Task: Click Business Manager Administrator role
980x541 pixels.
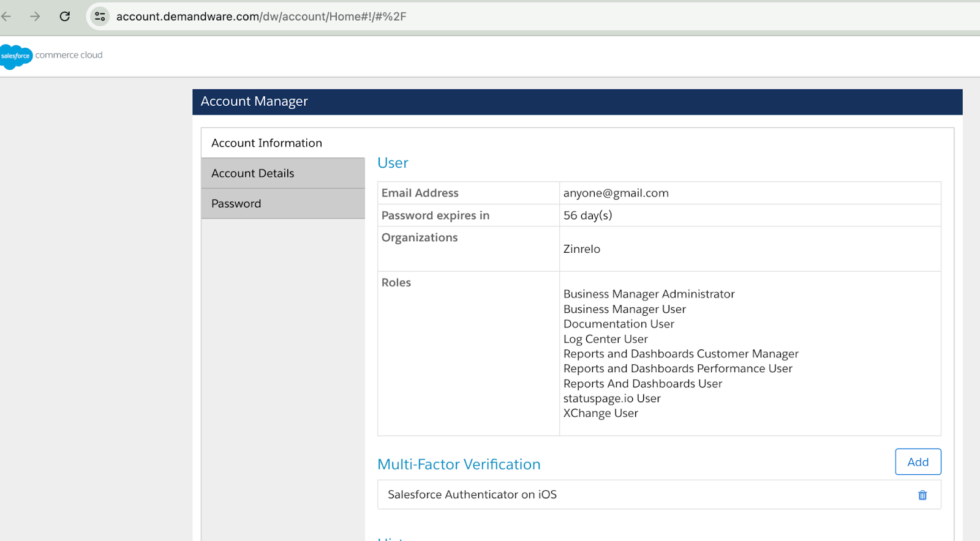Action: click(649, 294)
